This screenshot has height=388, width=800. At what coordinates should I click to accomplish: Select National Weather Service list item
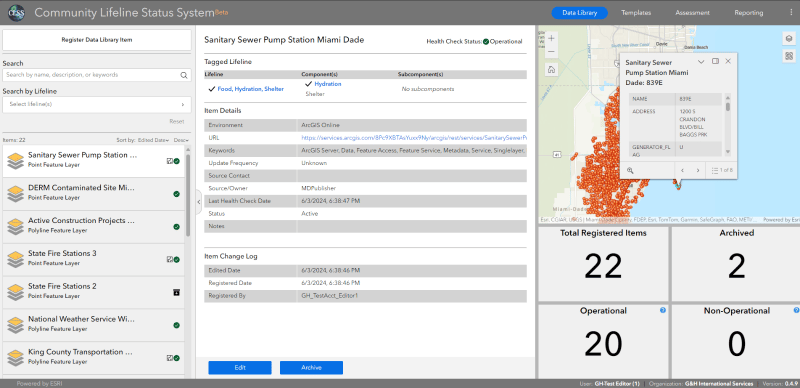(93, 325)
